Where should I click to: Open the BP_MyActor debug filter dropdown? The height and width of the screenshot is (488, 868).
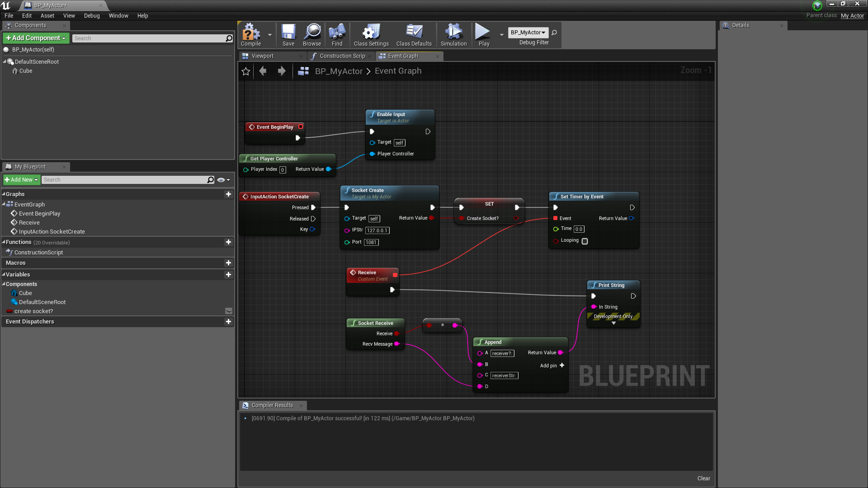coord(528,33)
